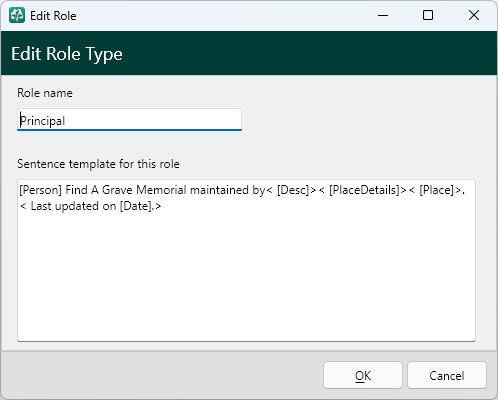Place cursor on [Date] in second line
The width and height of the screenshot is (498, 400).
135,206
